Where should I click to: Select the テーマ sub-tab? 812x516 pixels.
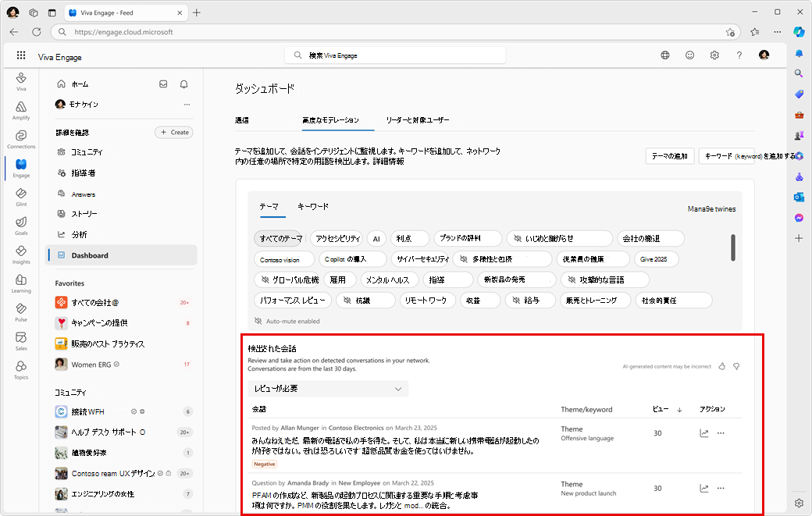coord(269,207)
